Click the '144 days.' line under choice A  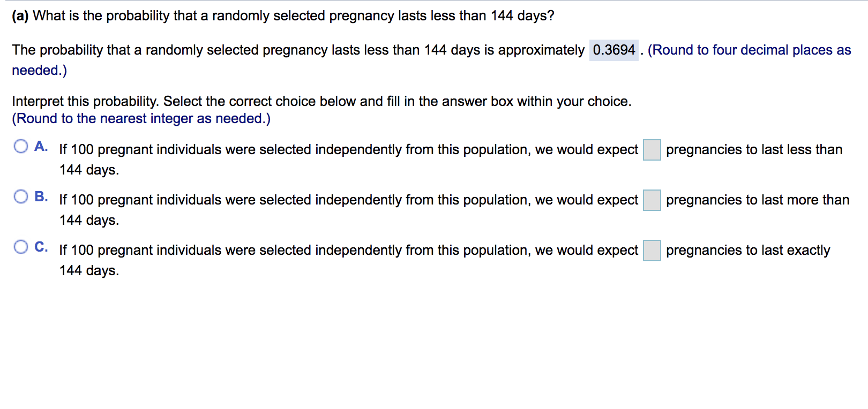click(x=89, y=170)
